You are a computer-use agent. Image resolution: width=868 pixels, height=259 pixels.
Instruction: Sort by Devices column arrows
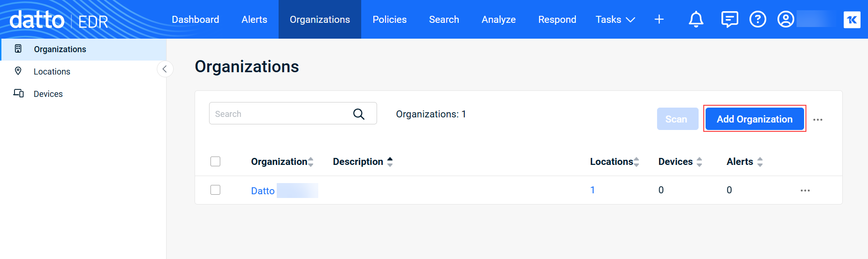pyautogui.click(x=699, y=162)
